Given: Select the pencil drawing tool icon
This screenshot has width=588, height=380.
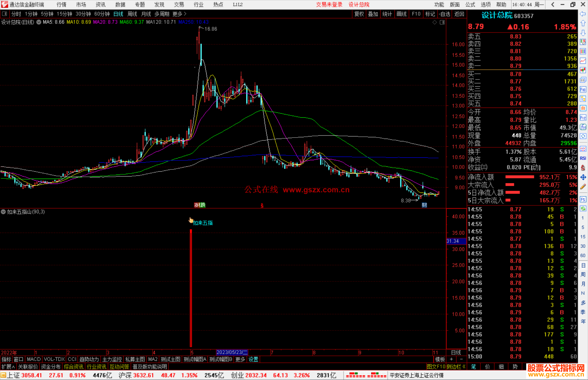Looking at the screenshot, I should point(583,187).
